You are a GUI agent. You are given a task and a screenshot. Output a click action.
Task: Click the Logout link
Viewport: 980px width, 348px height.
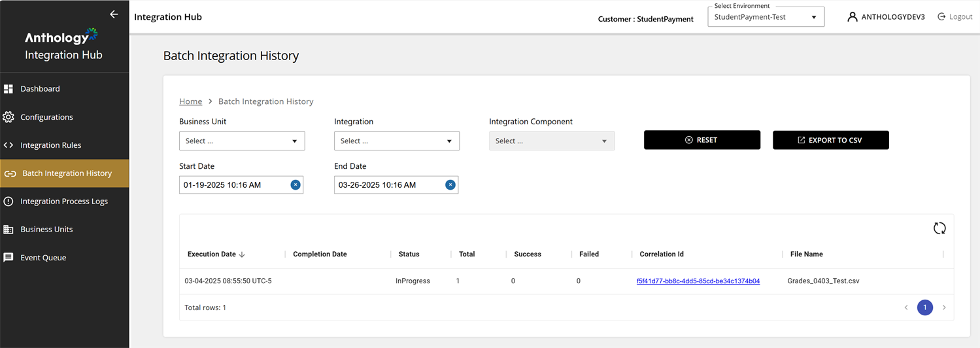click(x=955, y=17)
